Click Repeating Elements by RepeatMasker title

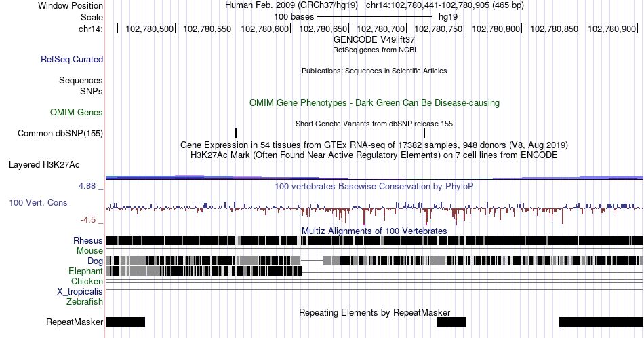(x=374, y=312)
